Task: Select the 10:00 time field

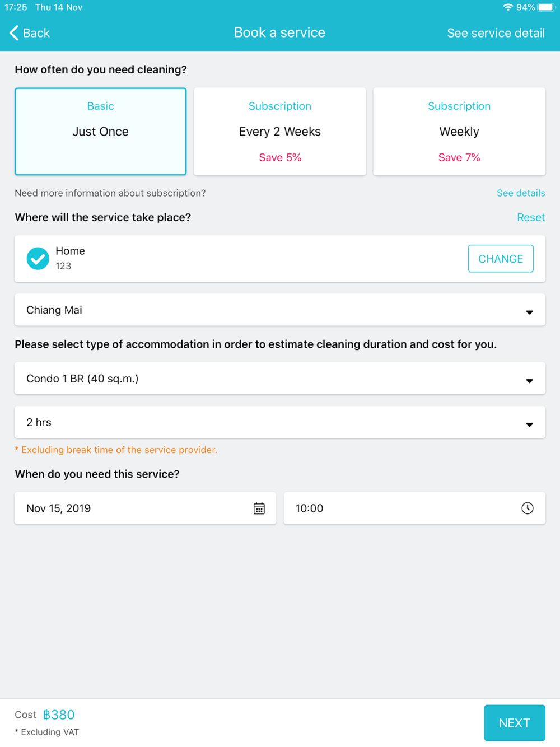Action: pyautogui.click(x=414, y=508)
